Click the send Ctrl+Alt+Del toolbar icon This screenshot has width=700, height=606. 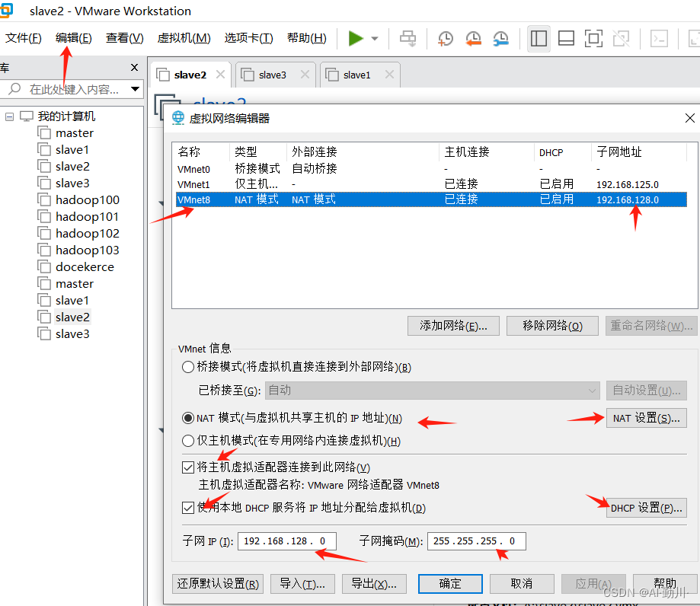tap(408, 39)
